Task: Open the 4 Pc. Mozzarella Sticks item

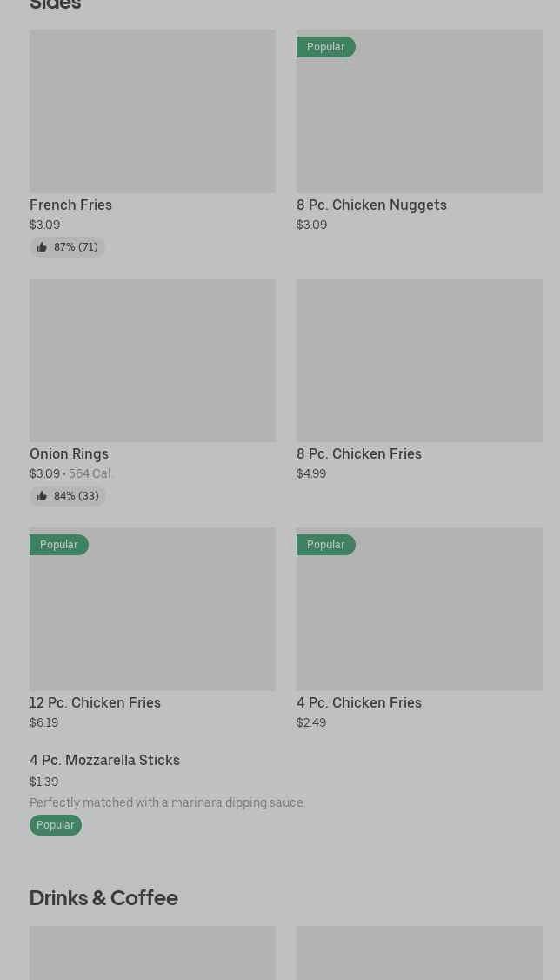Action: (x=104, y=760)
